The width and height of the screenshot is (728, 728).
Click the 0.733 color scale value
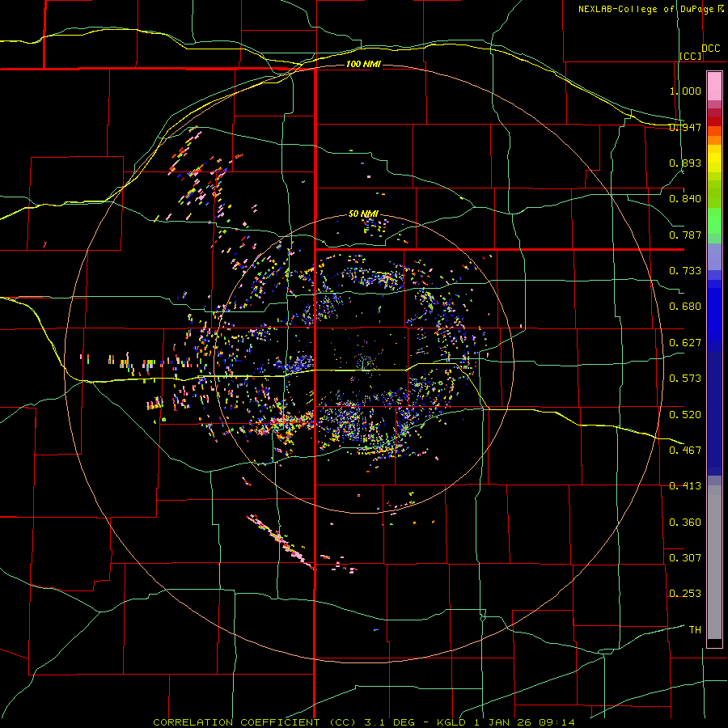pos(685,271)
